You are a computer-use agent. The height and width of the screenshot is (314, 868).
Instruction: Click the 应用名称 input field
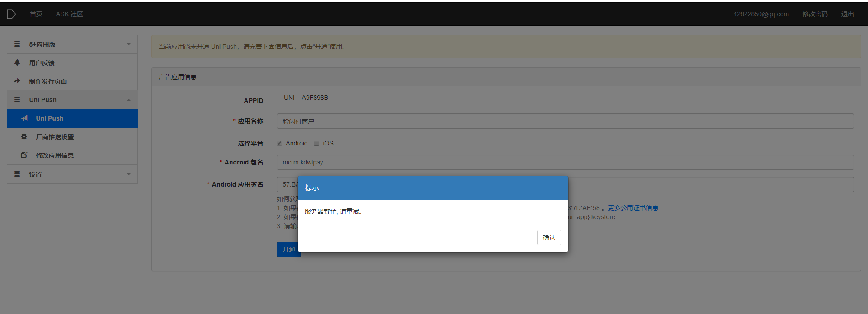[x=565, y=121]
